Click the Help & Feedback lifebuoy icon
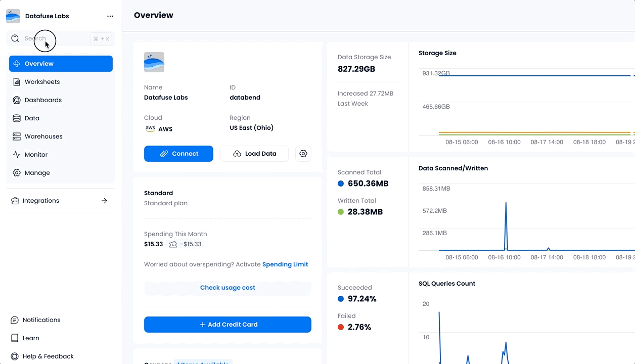This screenshot has width=635, height=364. click(x=15, y=356)
